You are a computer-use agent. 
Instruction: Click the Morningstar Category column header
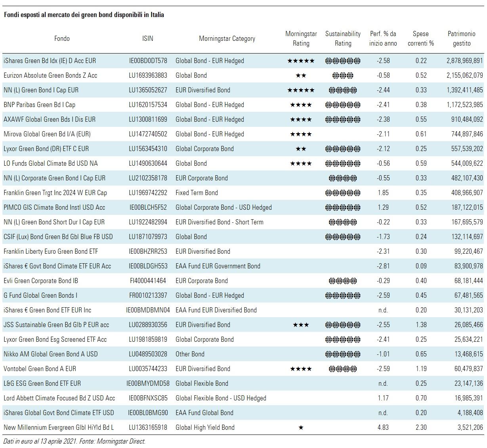tap(227, 38)
